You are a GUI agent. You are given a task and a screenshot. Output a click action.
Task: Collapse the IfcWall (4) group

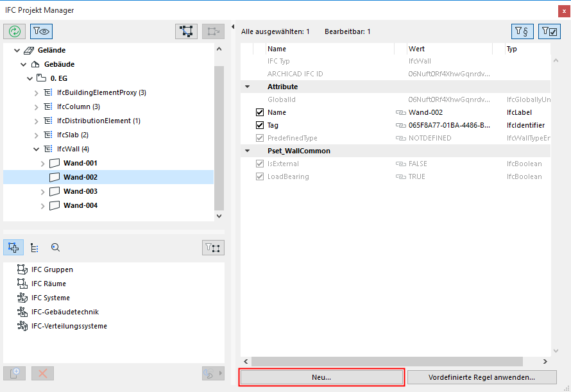tap(36, 149)
